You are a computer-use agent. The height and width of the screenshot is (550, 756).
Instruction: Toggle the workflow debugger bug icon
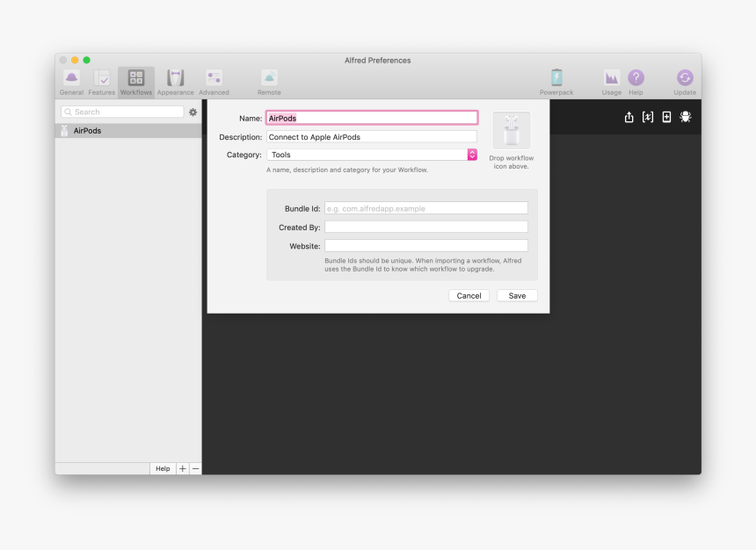(x=685, y=117)
